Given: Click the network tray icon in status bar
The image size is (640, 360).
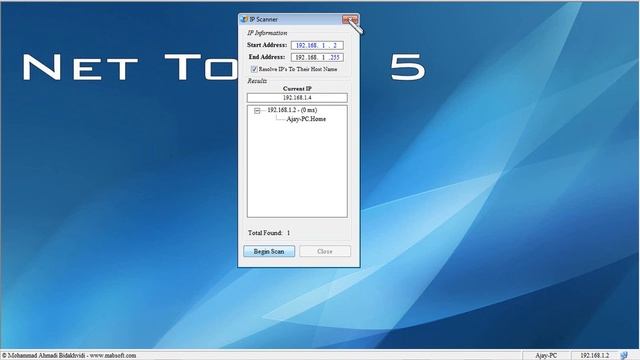Looking at the screenshot, I should click(x=624, y=356).
